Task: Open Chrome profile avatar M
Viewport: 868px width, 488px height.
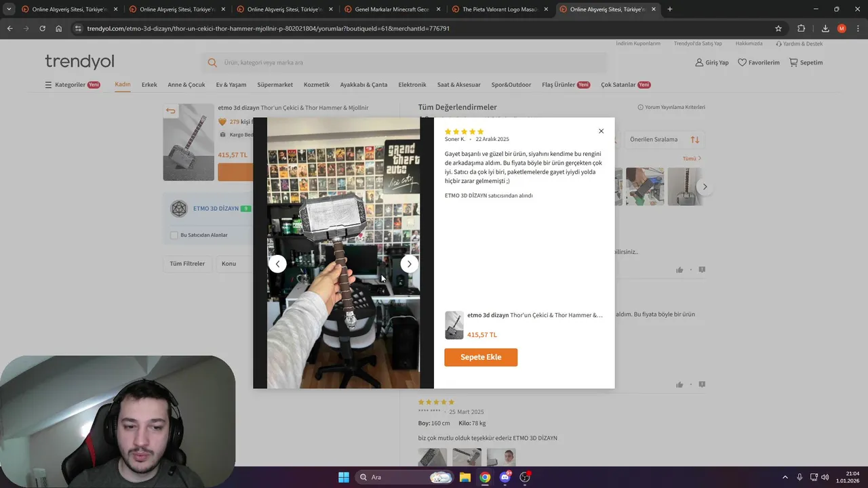Action: pyautogui.click(x=842, y=28)
